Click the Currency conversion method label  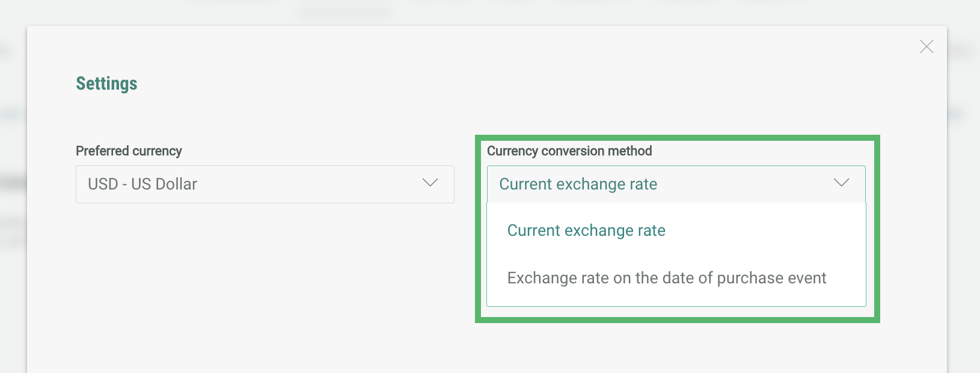569,151
